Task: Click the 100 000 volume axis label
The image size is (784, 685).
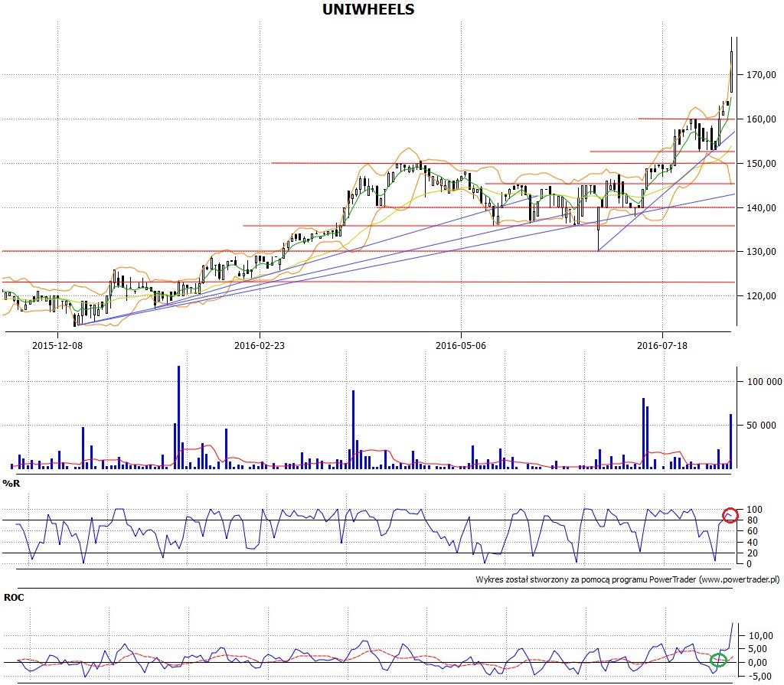Action: click(765, 381)
